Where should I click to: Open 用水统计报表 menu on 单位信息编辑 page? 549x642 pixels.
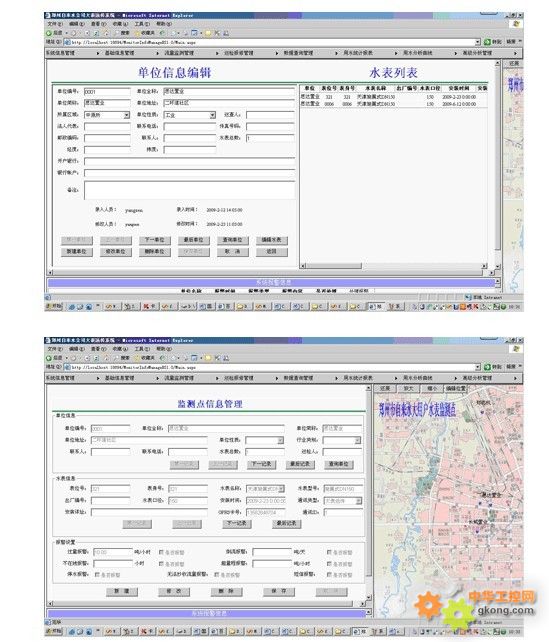click(x=358, y=53)
